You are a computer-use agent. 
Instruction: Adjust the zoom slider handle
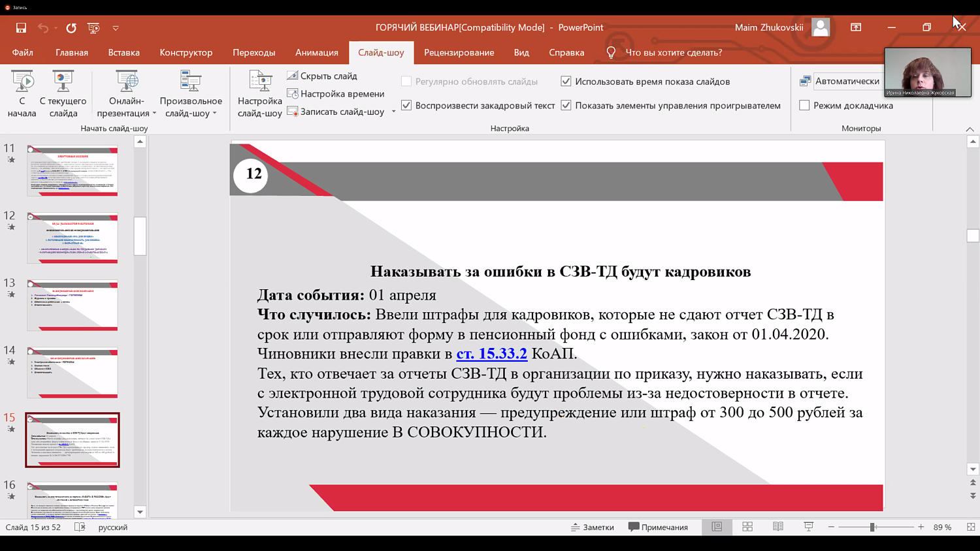(x=872, y=527)
